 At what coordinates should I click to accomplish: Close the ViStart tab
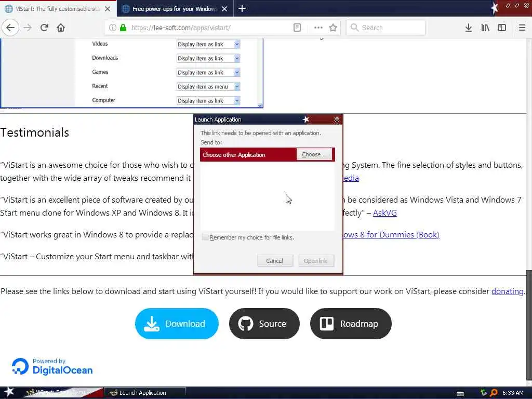point(108,9)
